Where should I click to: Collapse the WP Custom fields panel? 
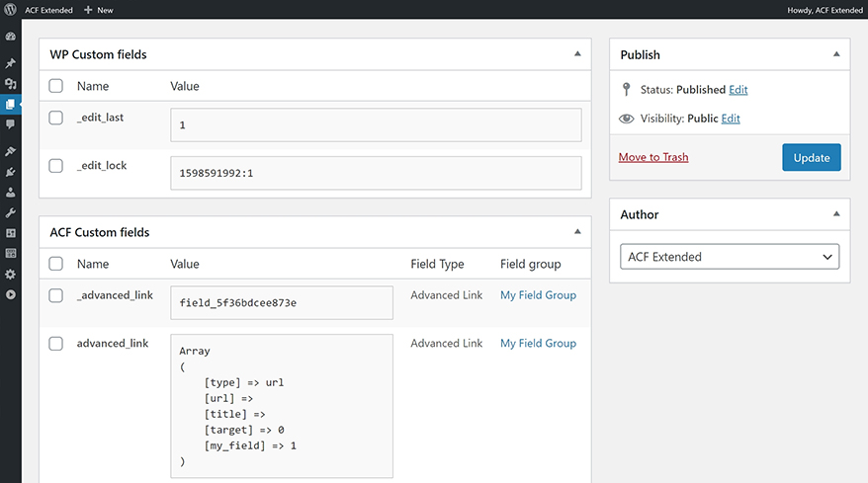pyautogui.click(x=577, y=54)
